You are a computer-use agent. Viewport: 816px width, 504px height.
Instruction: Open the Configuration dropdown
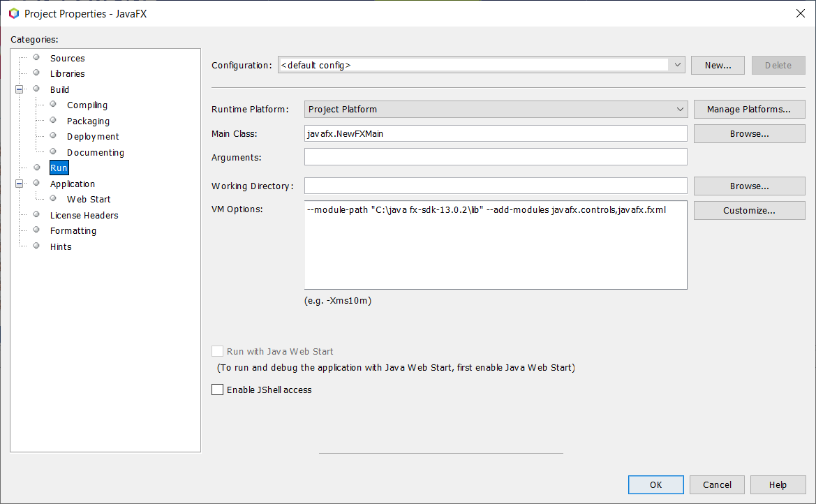[x=677, y=65]
